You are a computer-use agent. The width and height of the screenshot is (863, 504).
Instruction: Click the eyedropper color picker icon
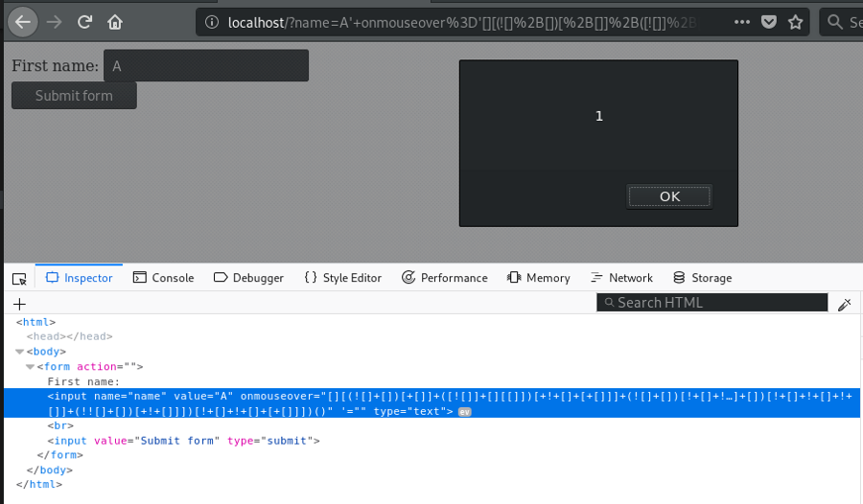pyautogui.click(x=844, y=304)
